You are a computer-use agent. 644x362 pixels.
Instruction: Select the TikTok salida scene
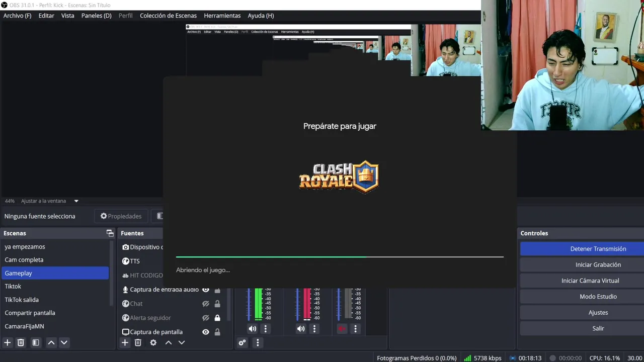coord(54,300)
